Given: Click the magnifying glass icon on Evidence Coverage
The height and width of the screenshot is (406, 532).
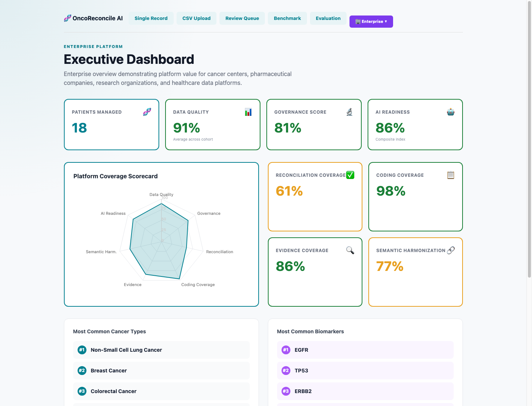Looking at the screenshot, I should 350,250.
